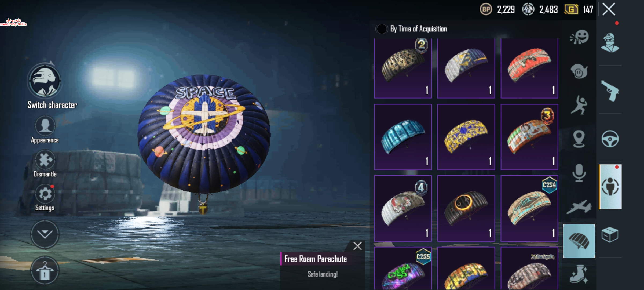Open Settings gear icon
Viewport: 644px width, 290px height.
[45, 194]
